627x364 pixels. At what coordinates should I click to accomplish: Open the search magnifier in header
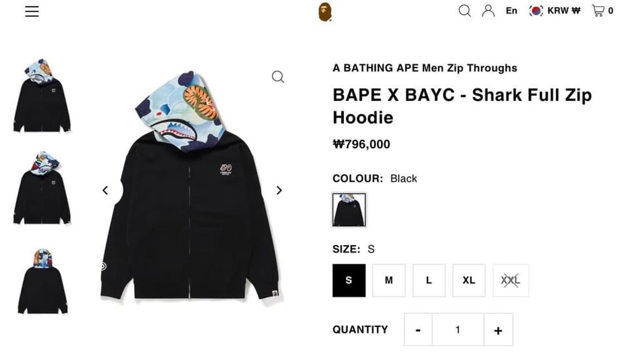[464, 11]
